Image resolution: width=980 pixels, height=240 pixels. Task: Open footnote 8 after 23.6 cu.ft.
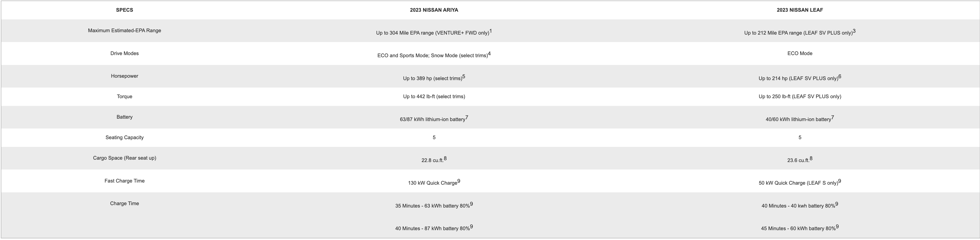811,159
